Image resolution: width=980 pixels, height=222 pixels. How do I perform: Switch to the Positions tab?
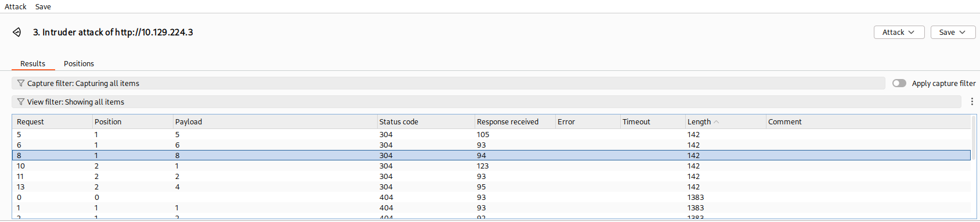[x=79, y=63]
